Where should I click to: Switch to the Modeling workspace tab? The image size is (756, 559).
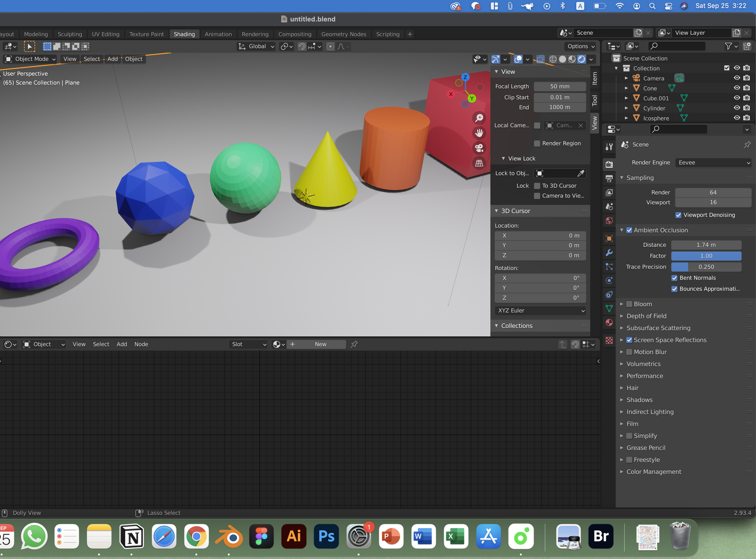[x=36, y=34]
